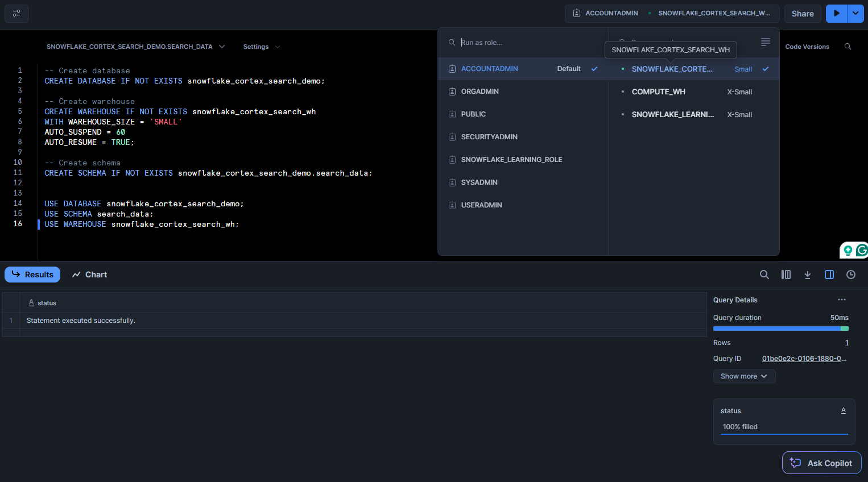The width and height of the screenshot is (868, 482).
Task: Switch to the Chart tab
Action: (x=89, y=275)
